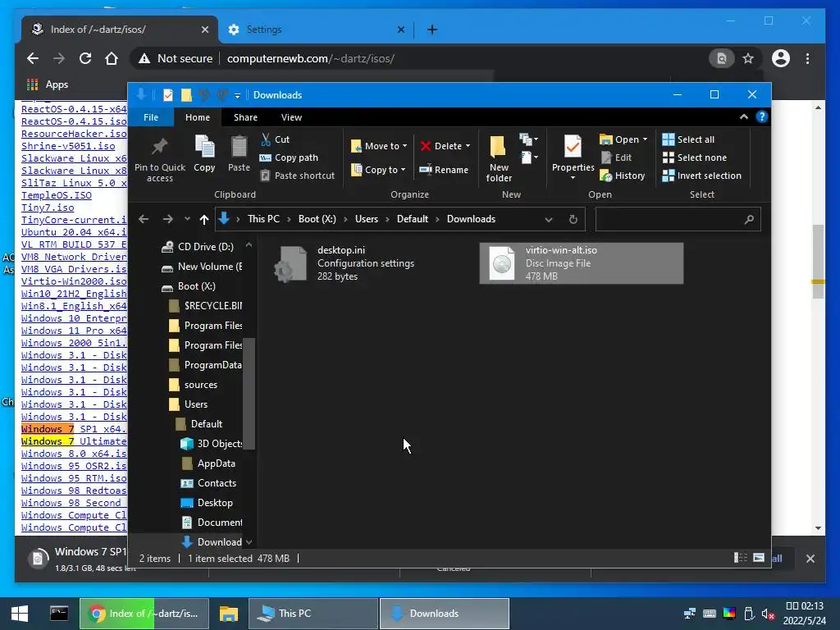
Task: Click the Copy ribbon icon
Action: point(204,154)
